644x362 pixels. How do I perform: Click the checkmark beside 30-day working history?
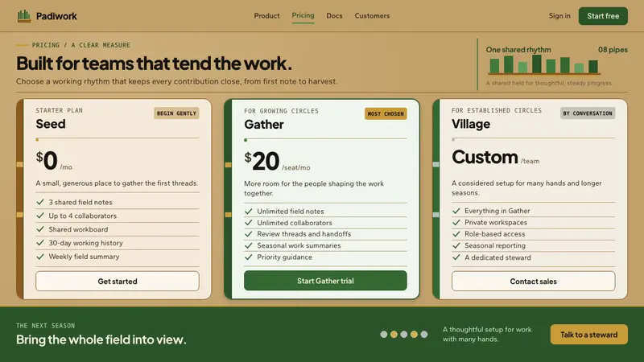pyautogui.click(x=40, y=243)
